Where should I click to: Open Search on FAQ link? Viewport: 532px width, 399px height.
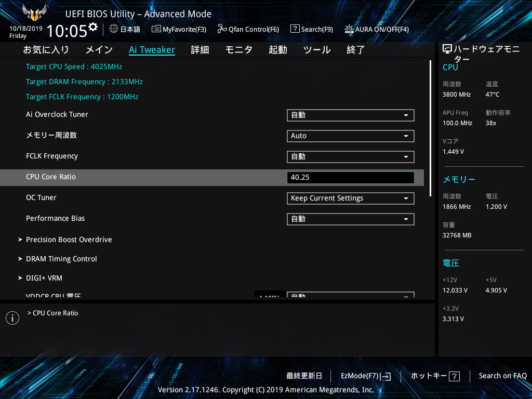[502, 376]
